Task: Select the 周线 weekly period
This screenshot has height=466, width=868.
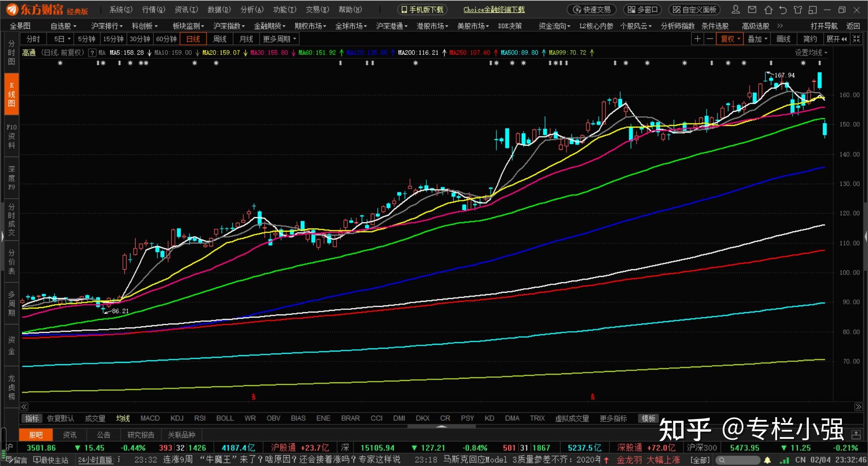Action: 220,39
